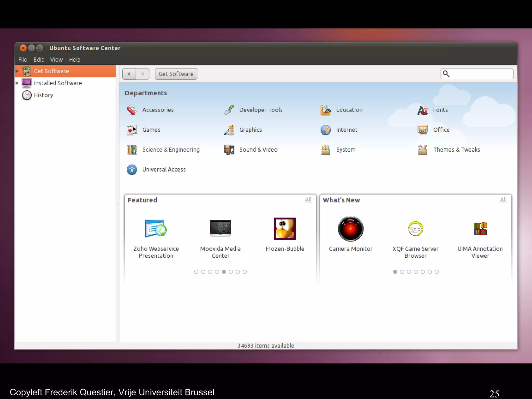Open the View menu
The image size is (532, 399).
pyautogui.click(x=56, y=60)
